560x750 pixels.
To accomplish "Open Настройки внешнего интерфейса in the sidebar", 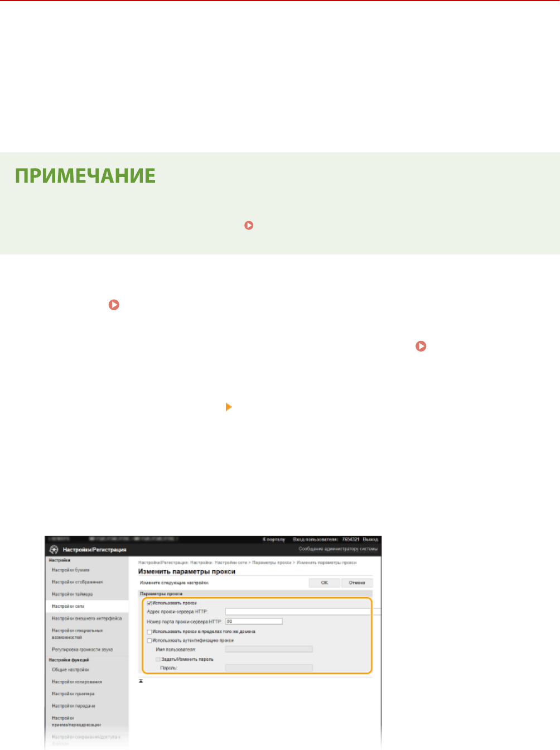I will click(87, 619).
